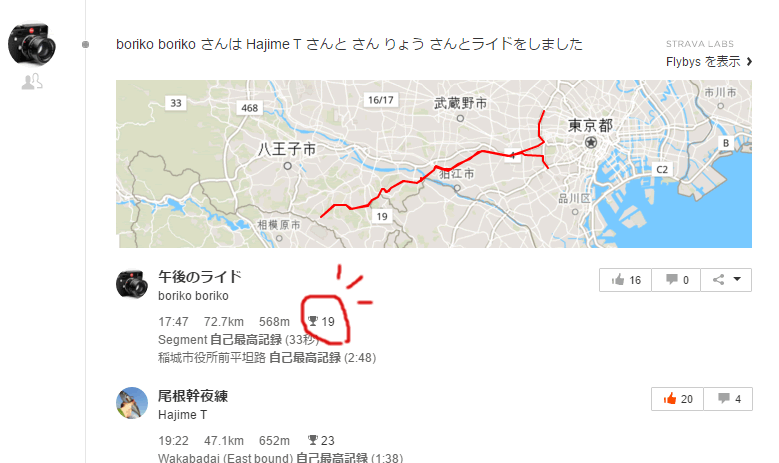Open Hajime T name under 尾根幹夜練

click(182, 415)
